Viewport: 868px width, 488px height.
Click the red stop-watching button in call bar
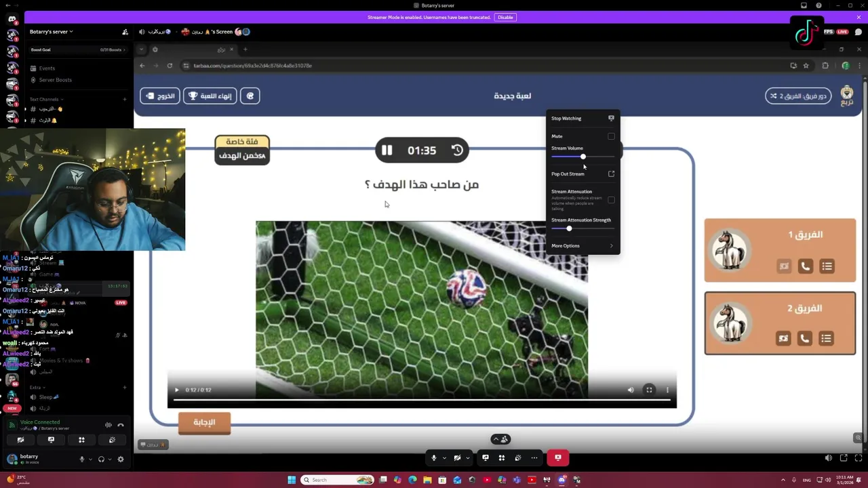click(x=558, y=458)
